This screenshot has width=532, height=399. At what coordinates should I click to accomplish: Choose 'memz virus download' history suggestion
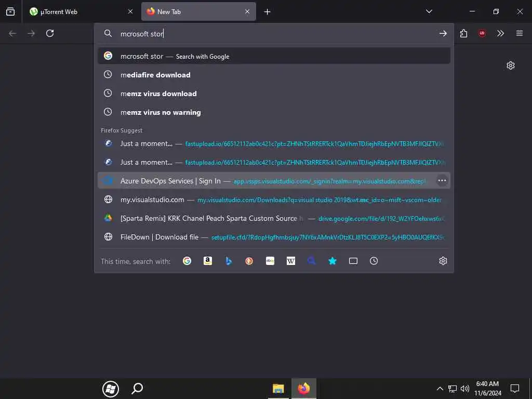tap(274, 94)
